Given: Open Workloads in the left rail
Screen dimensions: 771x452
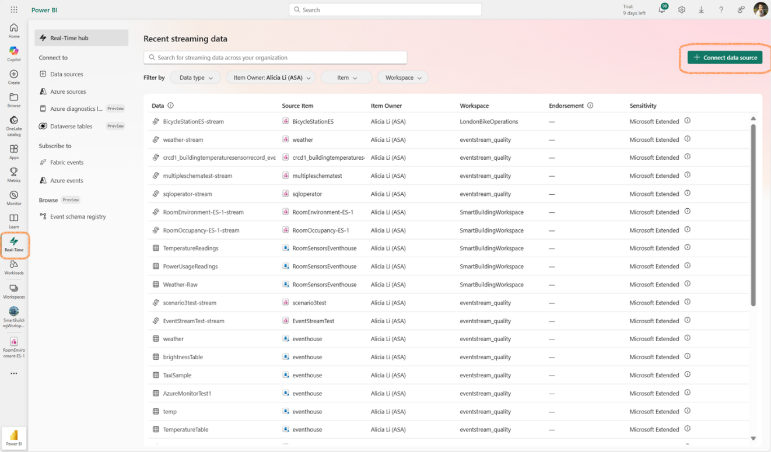Looking at the screenshot, I should click(x=14, y=268).
